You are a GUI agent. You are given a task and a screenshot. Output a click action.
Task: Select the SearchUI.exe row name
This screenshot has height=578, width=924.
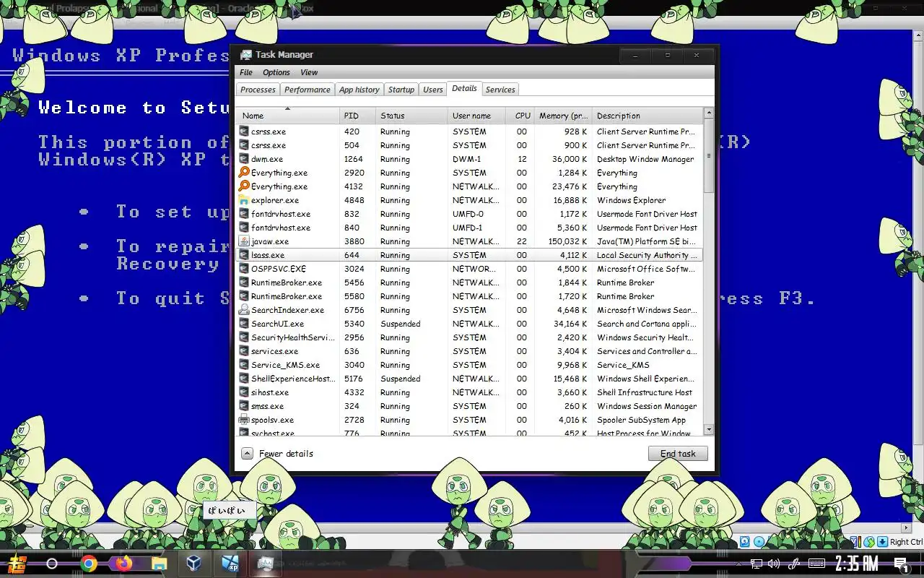pos(277,324)
